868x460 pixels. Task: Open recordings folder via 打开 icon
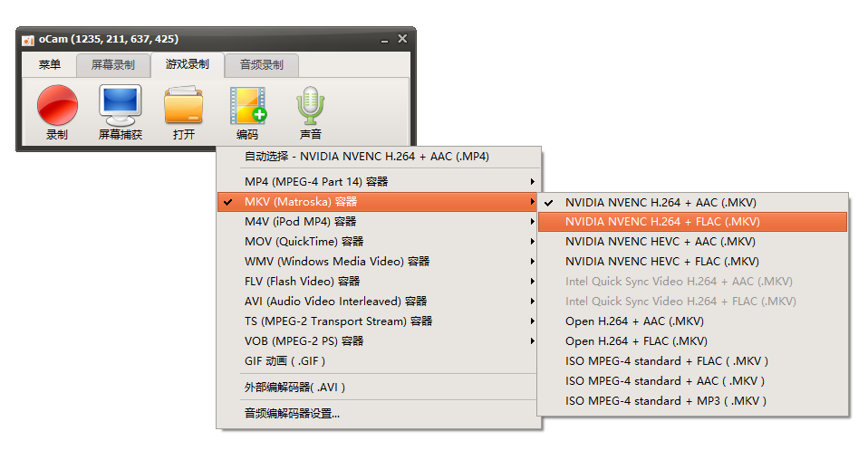[183, 105]
